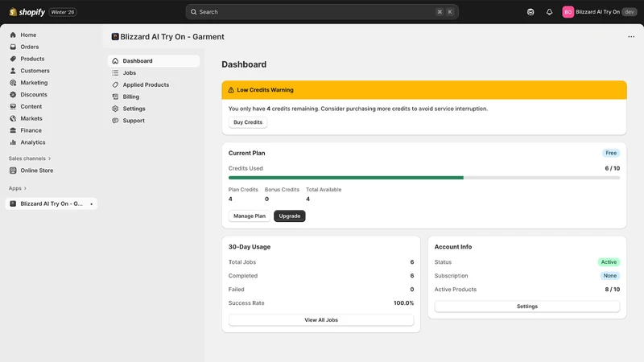Screen dimensions: 644x362
Task: Click the Billing receipt icon
Action: (x=115, y=97)
